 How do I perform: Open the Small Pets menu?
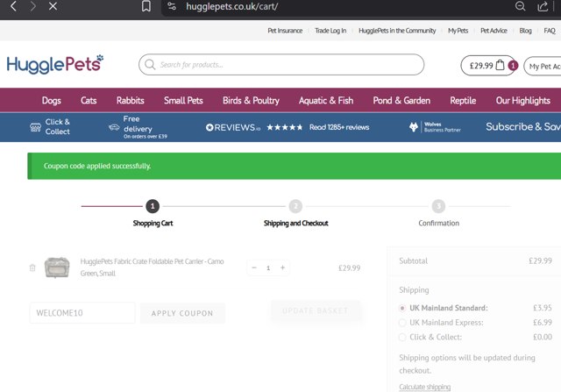(x=183, y=101)
